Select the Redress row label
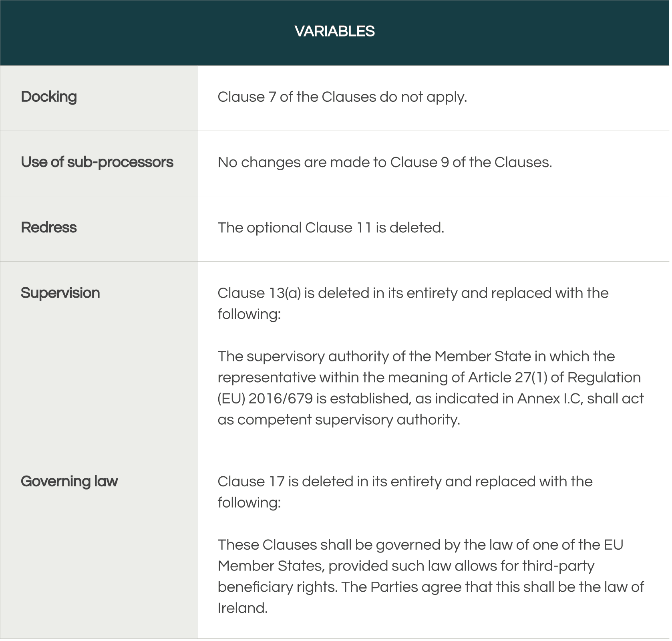The height and width of the screenshot is (641, 672). coord(49,227)
